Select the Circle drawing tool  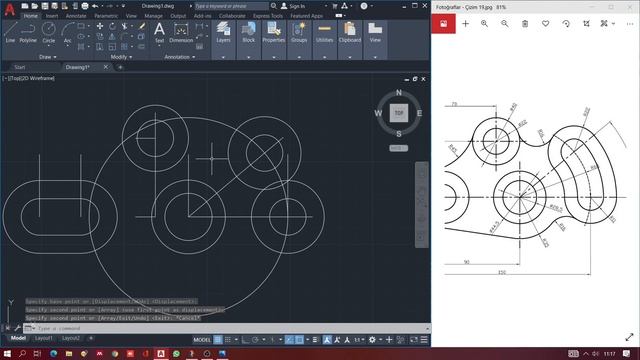49,31
